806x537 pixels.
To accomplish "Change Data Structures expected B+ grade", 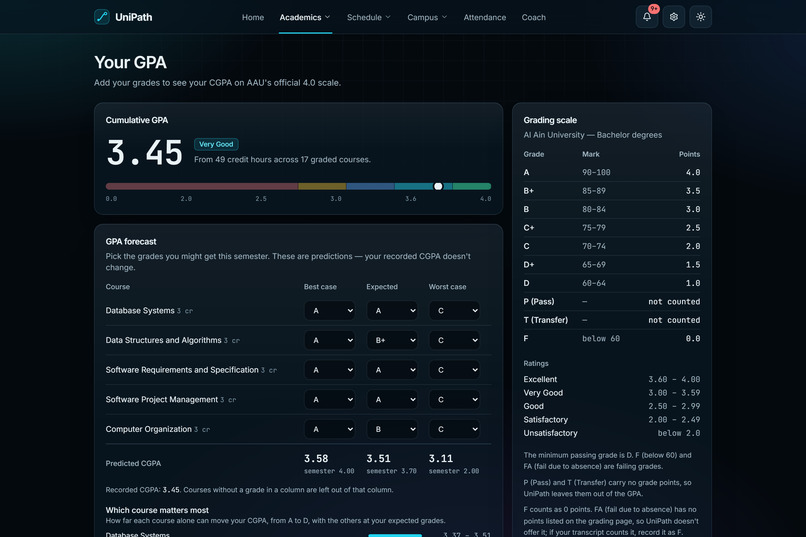I will [x=392, y=340].
